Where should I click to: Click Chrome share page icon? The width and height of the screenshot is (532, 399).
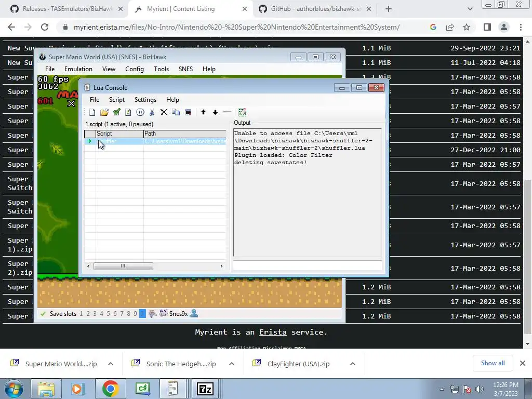[450, 27]
